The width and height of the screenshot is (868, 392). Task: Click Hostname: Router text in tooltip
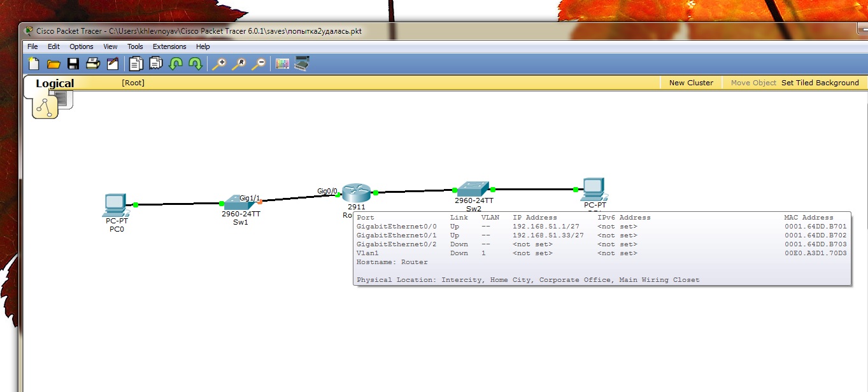tap(392, 262)
